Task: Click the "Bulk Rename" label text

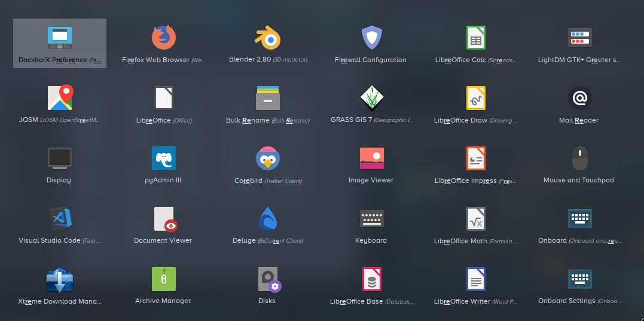Action: (248, 120)
